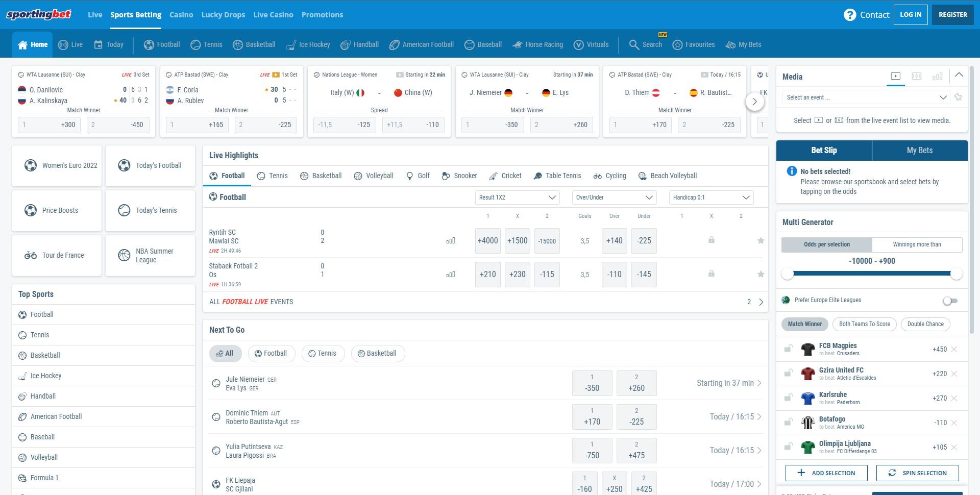The width and height of the screenshot is (980, 495).
Task: Click the REGISTER button
Action: pos(953,15)
